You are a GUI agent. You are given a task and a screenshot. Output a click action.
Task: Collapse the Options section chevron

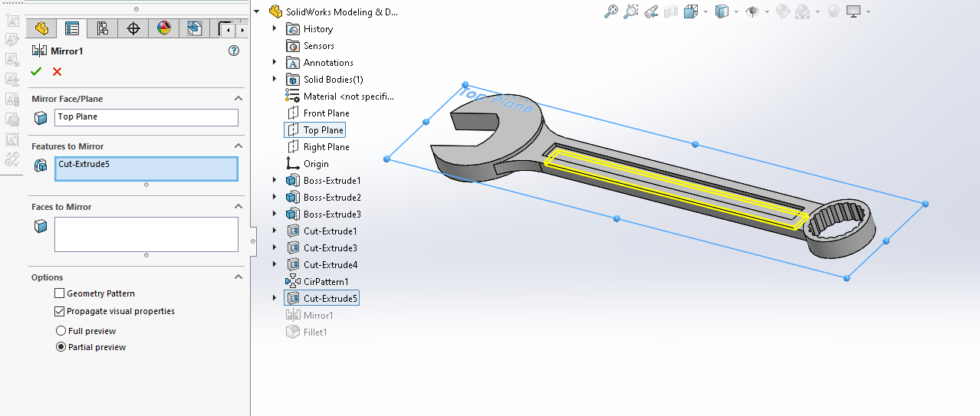[x=238, y=277]
